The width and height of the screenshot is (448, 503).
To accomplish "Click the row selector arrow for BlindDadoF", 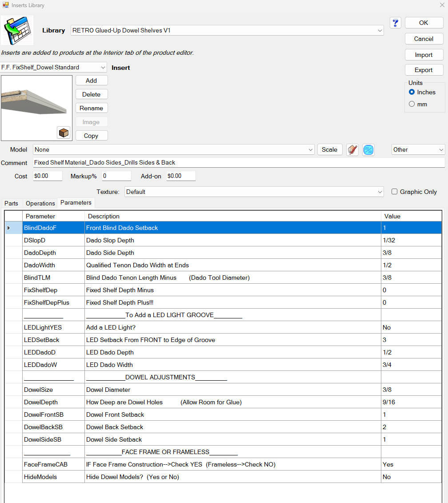I will coord(9,228).
